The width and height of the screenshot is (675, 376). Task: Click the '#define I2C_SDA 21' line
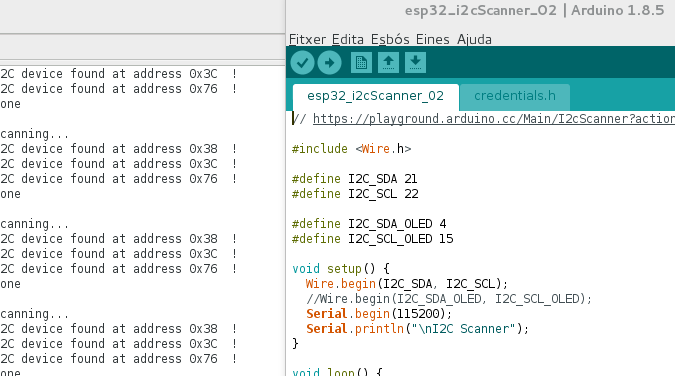(354, 179)
